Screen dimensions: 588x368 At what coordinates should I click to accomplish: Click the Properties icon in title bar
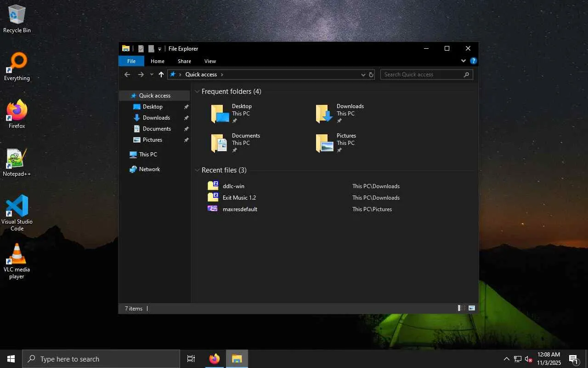coord(141,49)
